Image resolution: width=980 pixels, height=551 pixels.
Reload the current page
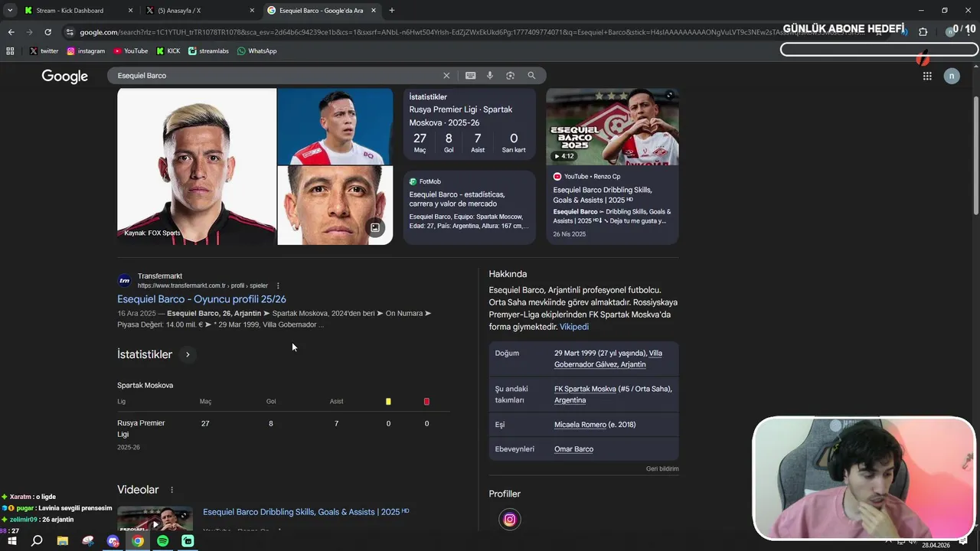coord(47,32)
